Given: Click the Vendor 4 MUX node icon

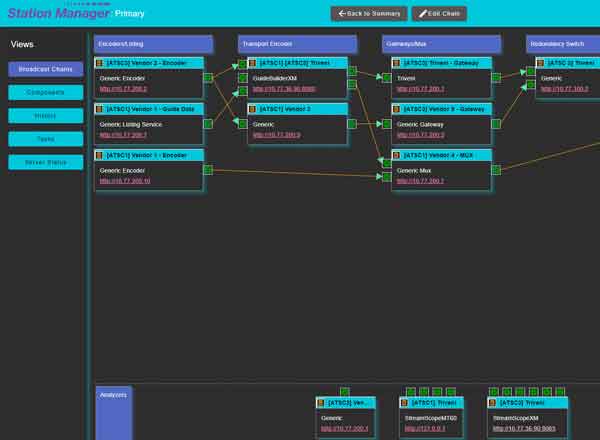Looking at the screenshot, I should [x=397, y=155].
